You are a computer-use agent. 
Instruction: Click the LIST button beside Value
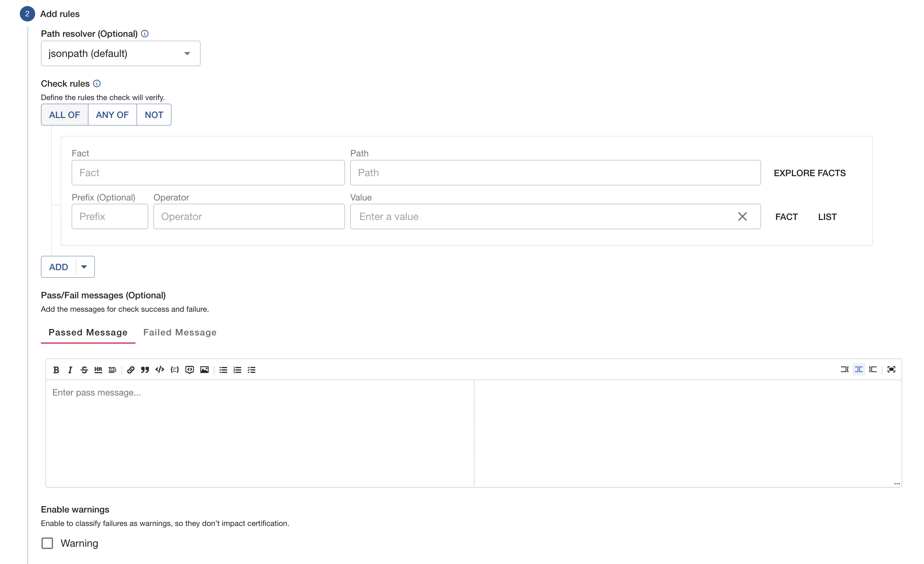[827, 217]
